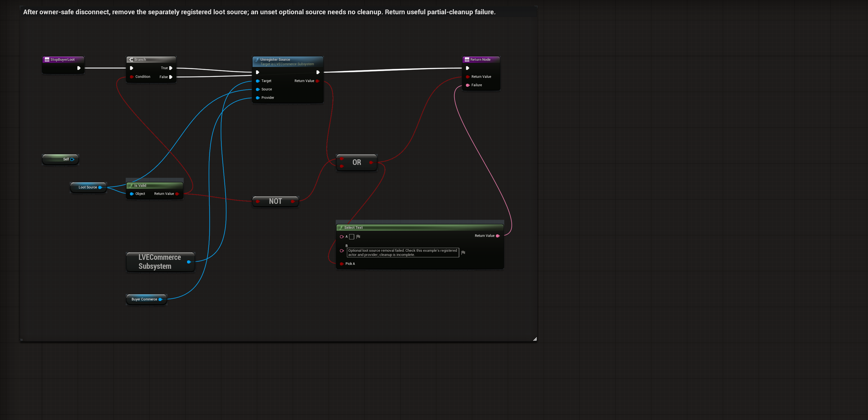The image size is (868, 420).
Task: Select the OR node label
Action: pyautogui.click(x=357, y=162)
